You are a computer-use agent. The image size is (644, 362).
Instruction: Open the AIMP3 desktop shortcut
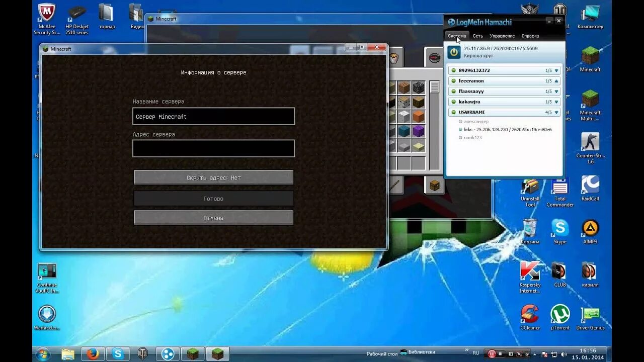590,231
